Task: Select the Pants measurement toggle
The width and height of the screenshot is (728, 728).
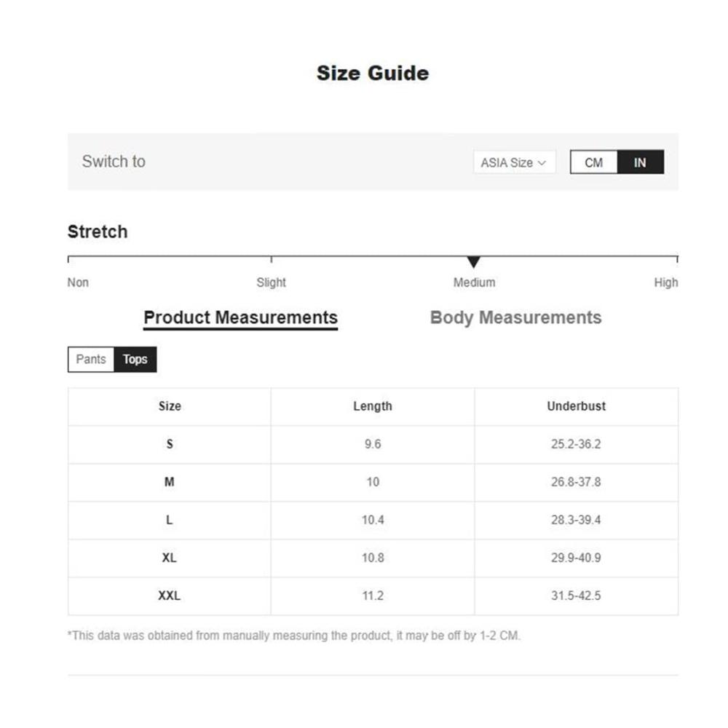Action: pos(91,360)
